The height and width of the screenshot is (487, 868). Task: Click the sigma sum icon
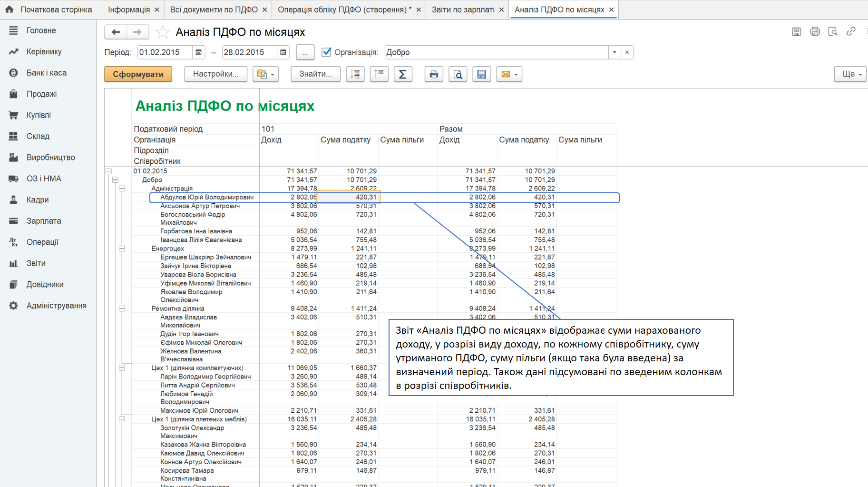(403, 74)
